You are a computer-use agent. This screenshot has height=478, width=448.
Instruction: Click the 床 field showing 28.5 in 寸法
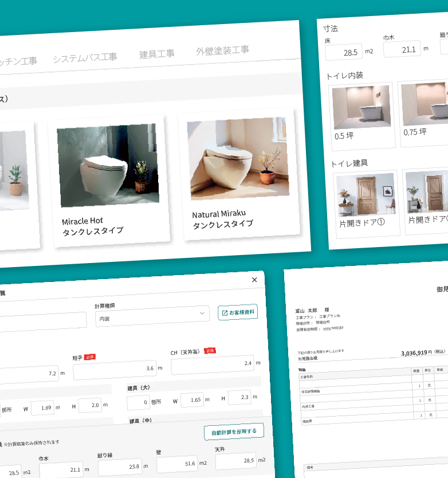pyautogui.click(x=344, y=52)
